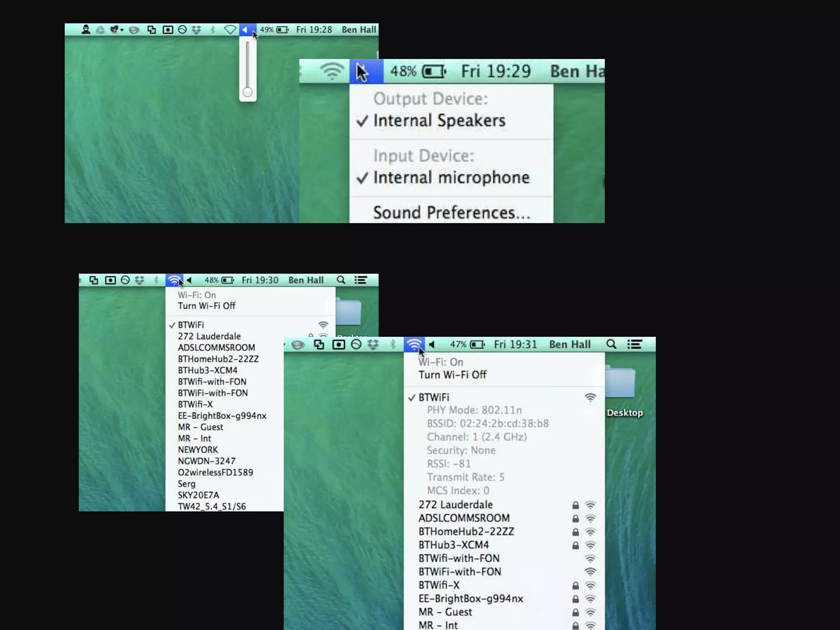This screenshot has width=840, height=630.
Task: Open the heart icon's dropdown arrow
Action: tap(122, 30)
